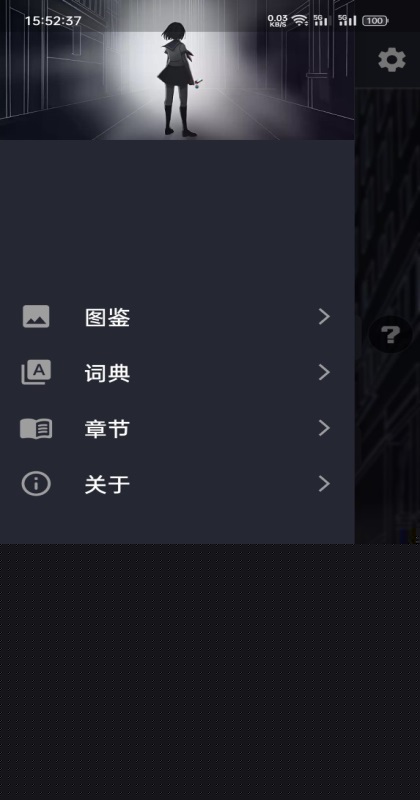Expand 图鉴 using its chevron arrow
420x800 pixels.
click(x=324, y=317)
